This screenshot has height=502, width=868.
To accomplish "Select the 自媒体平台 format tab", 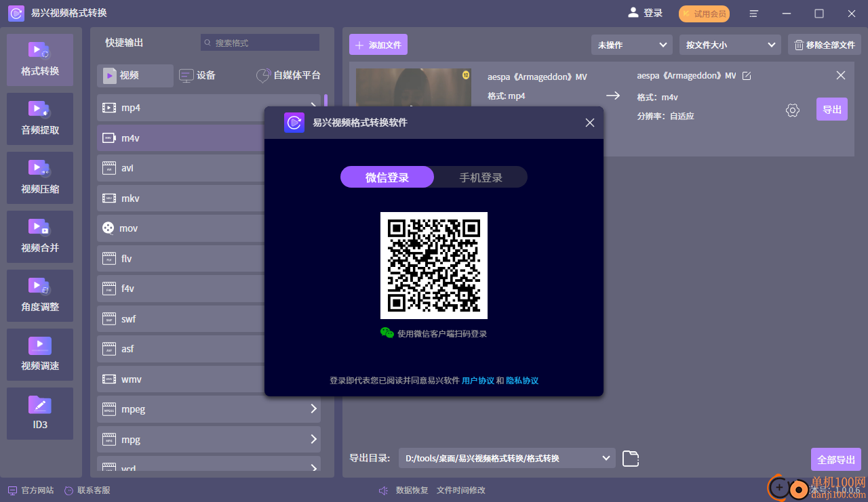I will (288, 75).
